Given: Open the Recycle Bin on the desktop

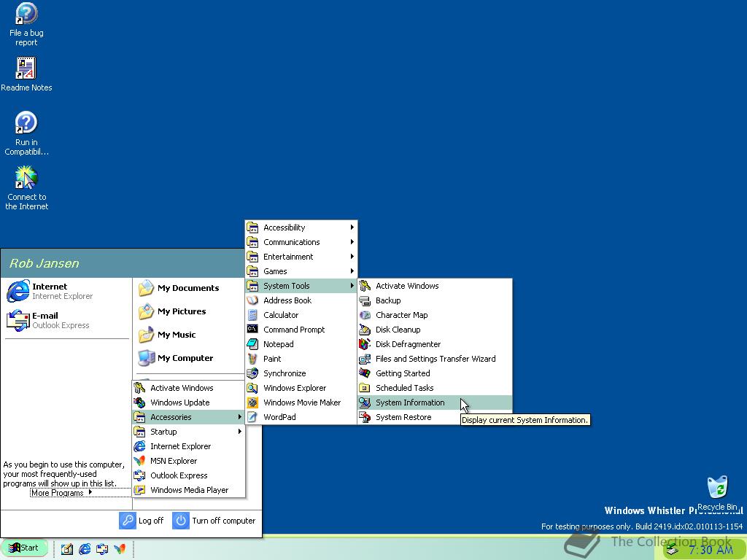Looking at the screenshot, I should [717, 494].
